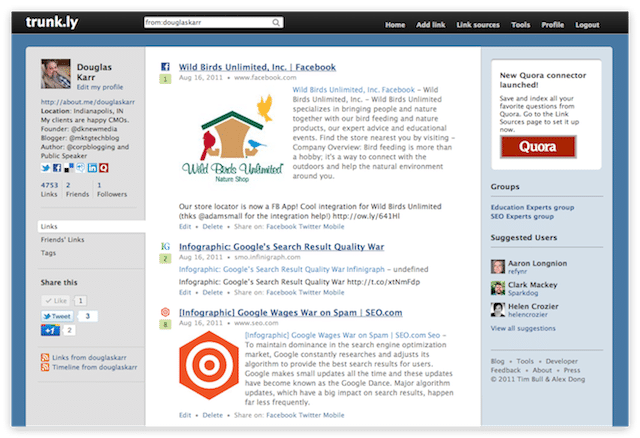The width and height of the screenshot is (640, 438).
Task: Click the SEO.com favicon beside Google Wages War
Action: pyautogui.click(x=165, y=312)
